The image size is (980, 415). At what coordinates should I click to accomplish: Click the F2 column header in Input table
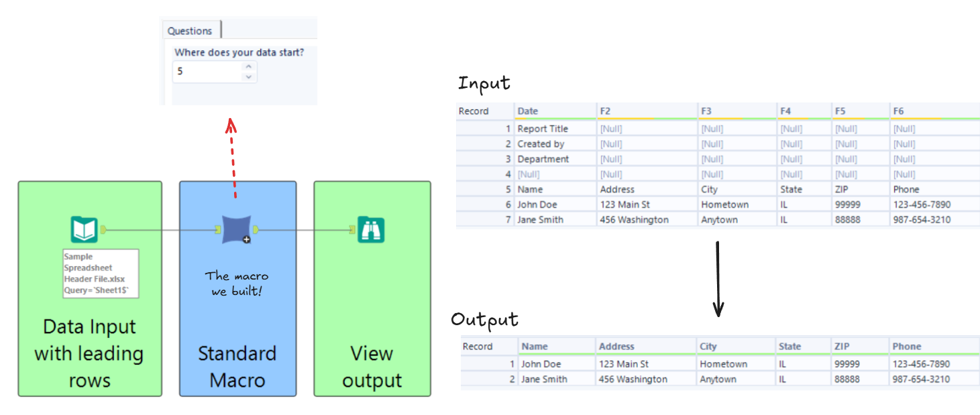point(606,111)
